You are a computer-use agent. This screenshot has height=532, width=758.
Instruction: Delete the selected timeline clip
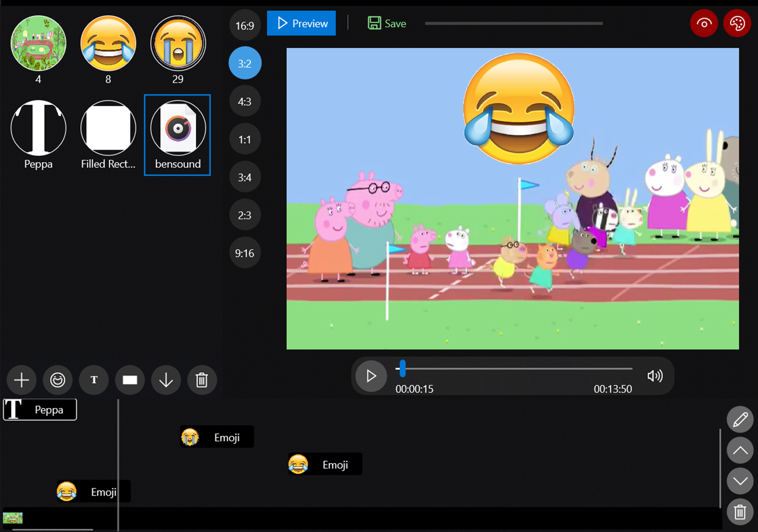(x=740, y=512)
